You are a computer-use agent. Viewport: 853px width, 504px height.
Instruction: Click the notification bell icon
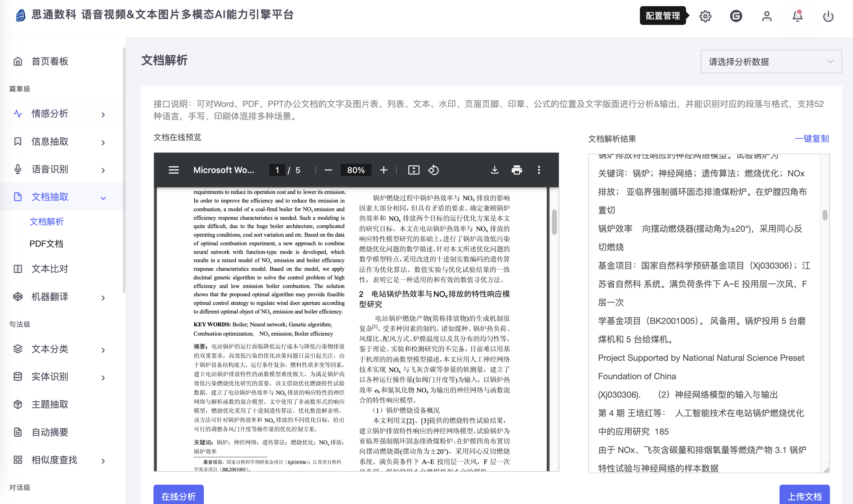797,16
